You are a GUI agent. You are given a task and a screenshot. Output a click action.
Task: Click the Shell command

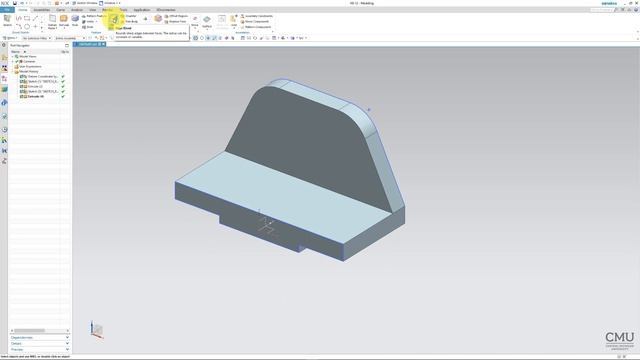89,27
